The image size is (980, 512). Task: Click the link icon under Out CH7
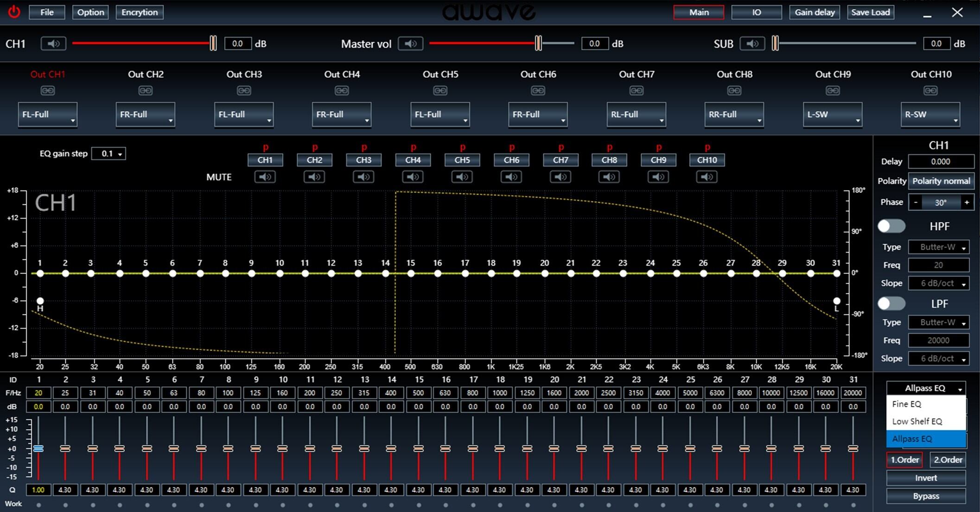636,90
